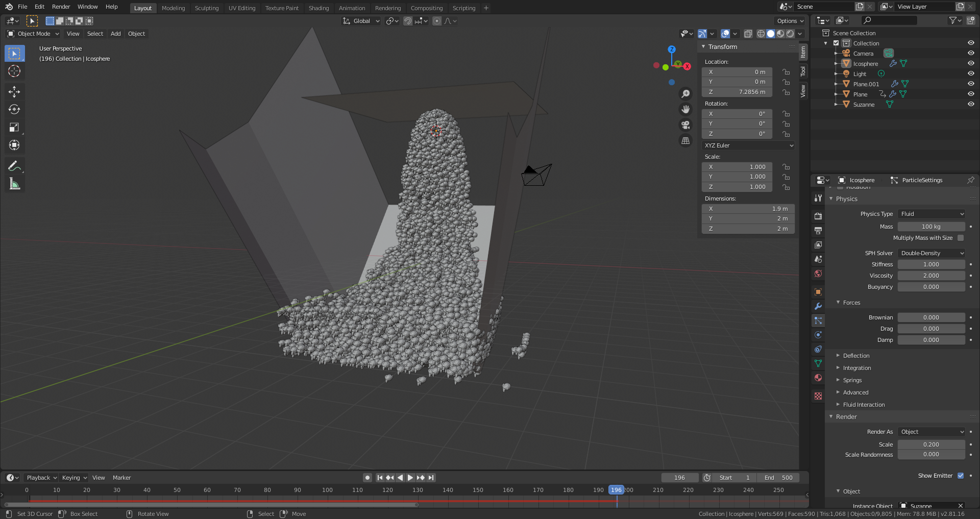The image size is (980, 519).
Task: Switch to the Sculpting workspace tab
Action: click(207, 8)
